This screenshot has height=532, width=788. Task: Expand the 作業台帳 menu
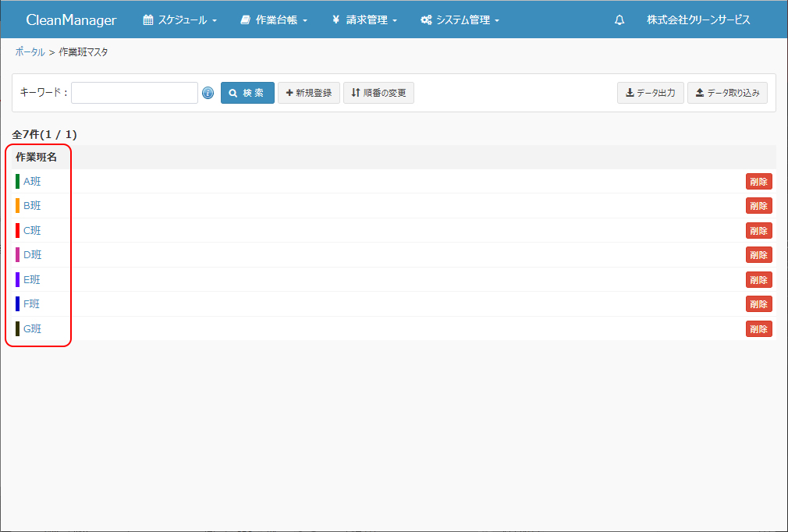pyautogui.click(x=274, y=20)
